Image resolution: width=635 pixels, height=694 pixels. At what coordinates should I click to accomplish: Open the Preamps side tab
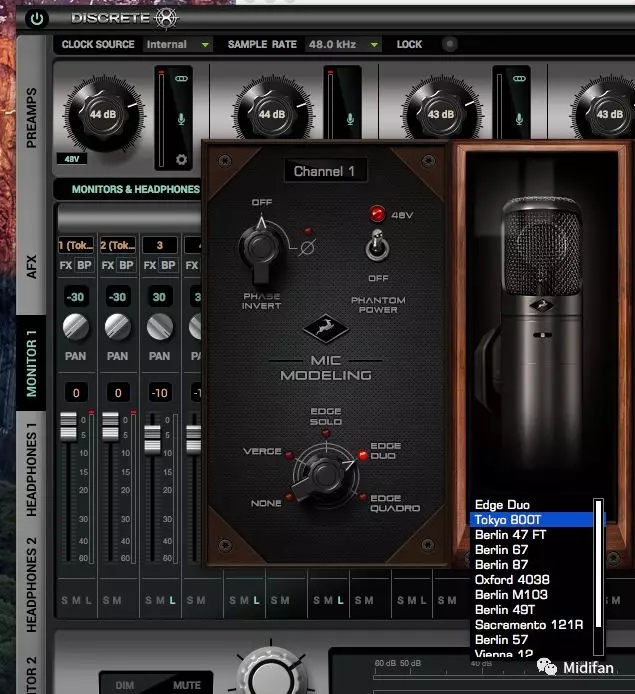31,120
